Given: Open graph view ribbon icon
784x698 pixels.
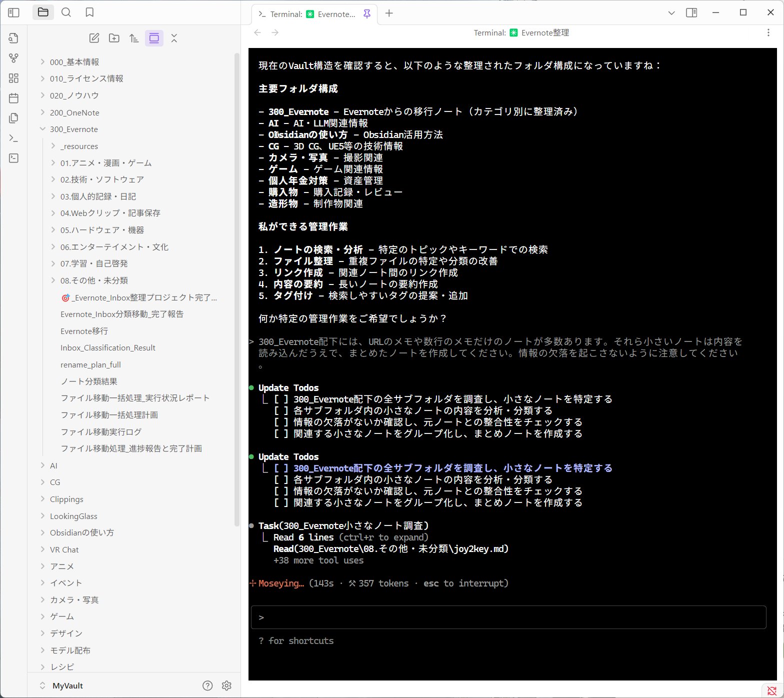Looking at the screenshot, I should tap(14, 58).
